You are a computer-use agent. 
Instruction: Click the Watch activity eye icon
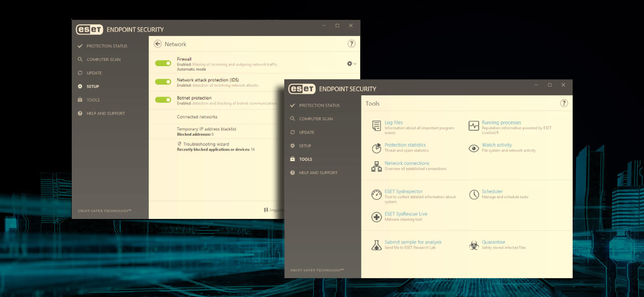pos(474,148)
